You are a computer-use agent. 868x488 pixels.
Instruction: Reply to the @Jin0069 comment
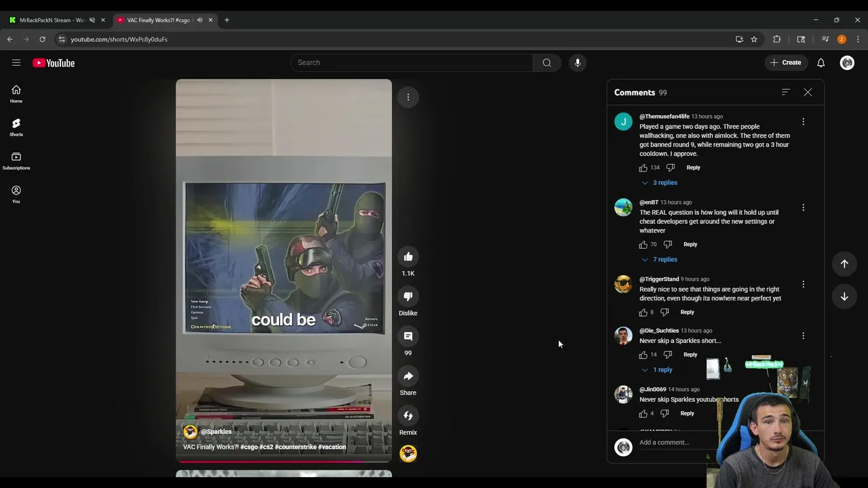pos(687,413)
